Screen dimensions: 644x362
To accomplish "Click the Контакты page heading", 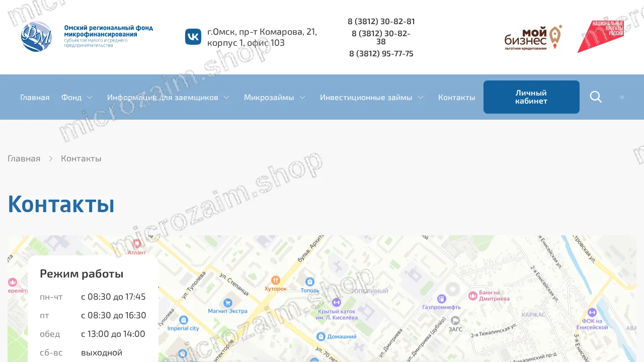I will (61, 204).
